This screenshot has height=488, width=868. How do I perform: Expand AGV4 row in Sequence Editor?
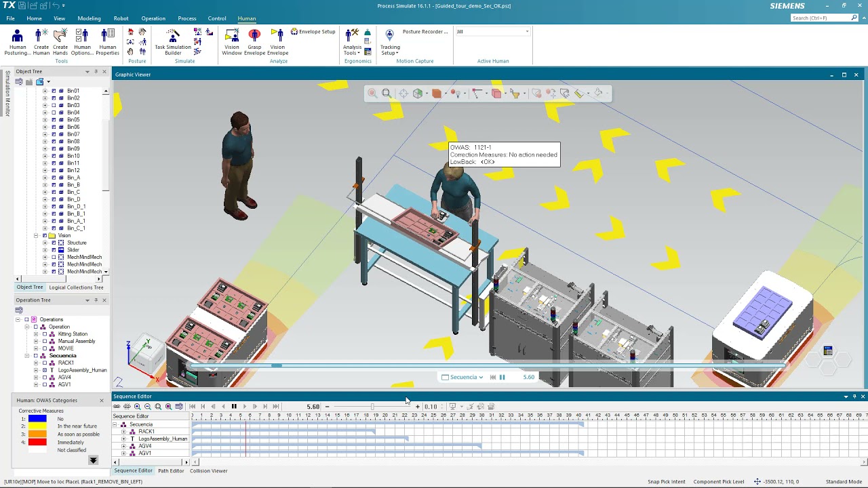point(123,447)
